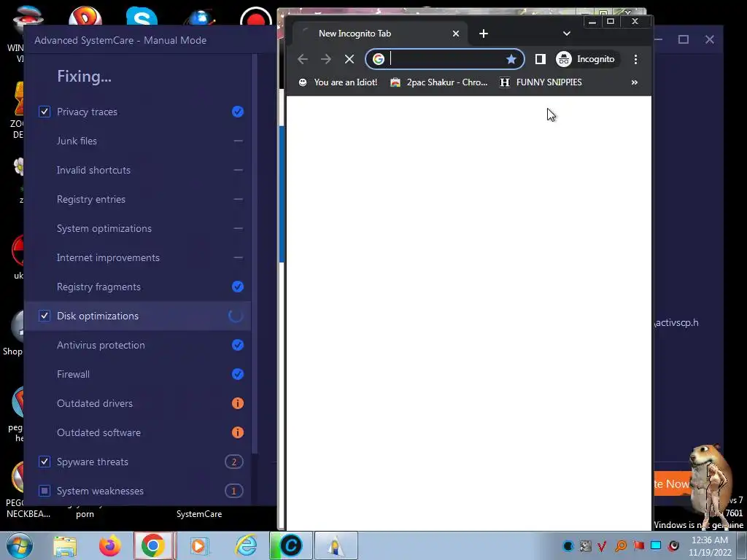Image resolution: width=747 pixels, height=560 pixels.
Task: Click the Incognito profile button
Action: click(x=586, y=59)
